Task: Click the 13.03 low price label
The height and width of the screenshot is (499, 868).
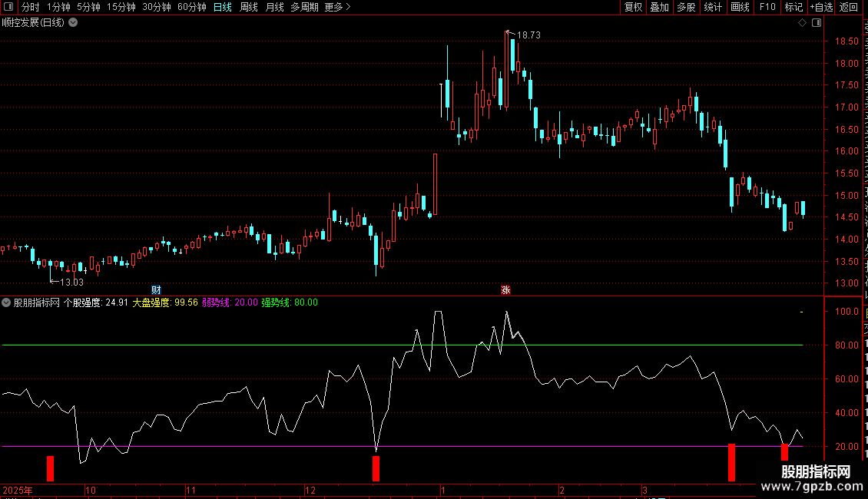Action: point(71,283)
